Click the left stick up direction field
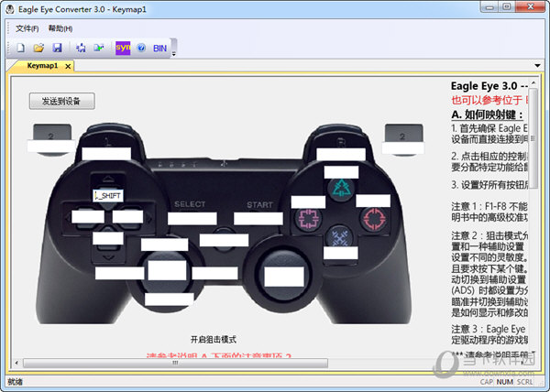 164,245
